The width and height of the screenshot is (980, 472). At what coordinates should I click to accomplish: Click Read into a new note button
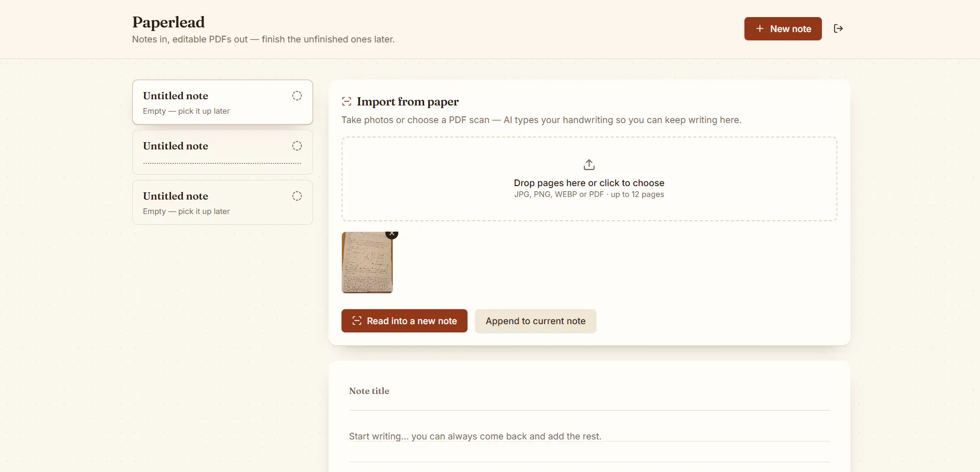pyautogui.click(x=404, y=321)
